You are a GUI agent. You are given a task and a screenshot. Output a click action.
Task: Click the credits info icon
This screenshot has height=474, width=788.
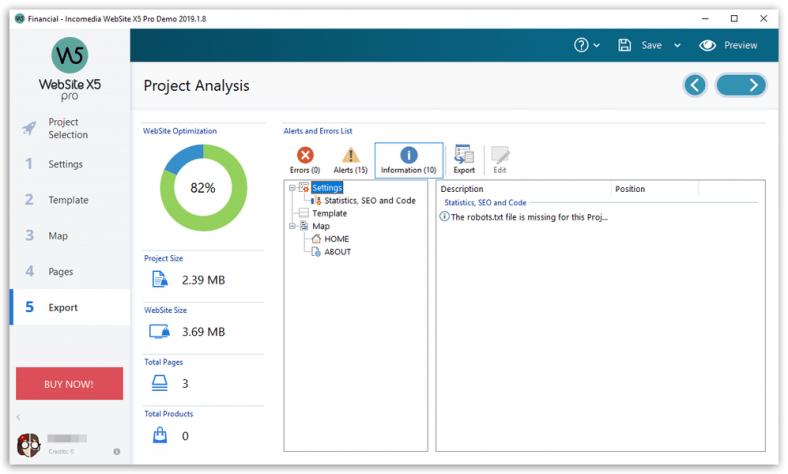(117, 451)
